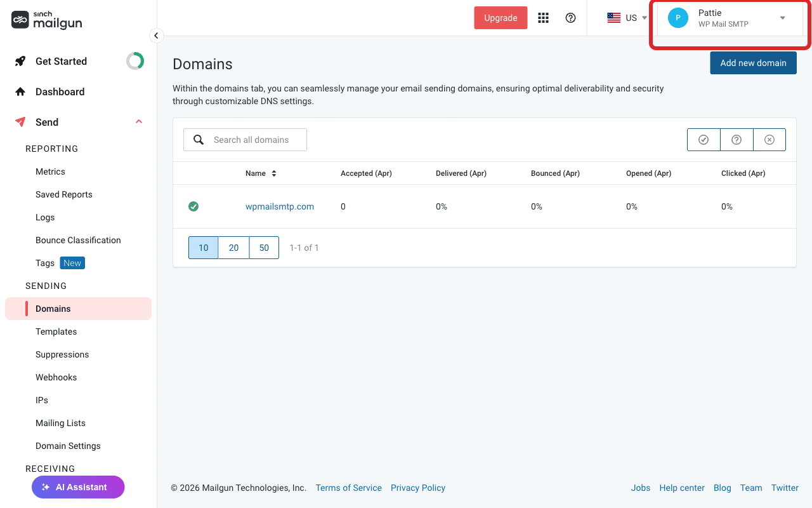Open the wpmailsmtp.com domain link
The image size is (812, 508).
(280, 206)
